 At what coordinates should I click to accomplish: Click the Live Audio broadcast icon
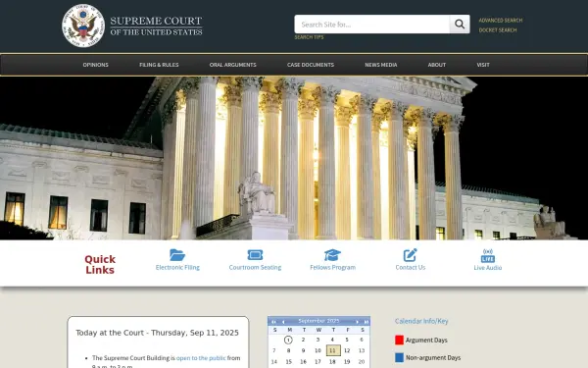pos(487,255)
